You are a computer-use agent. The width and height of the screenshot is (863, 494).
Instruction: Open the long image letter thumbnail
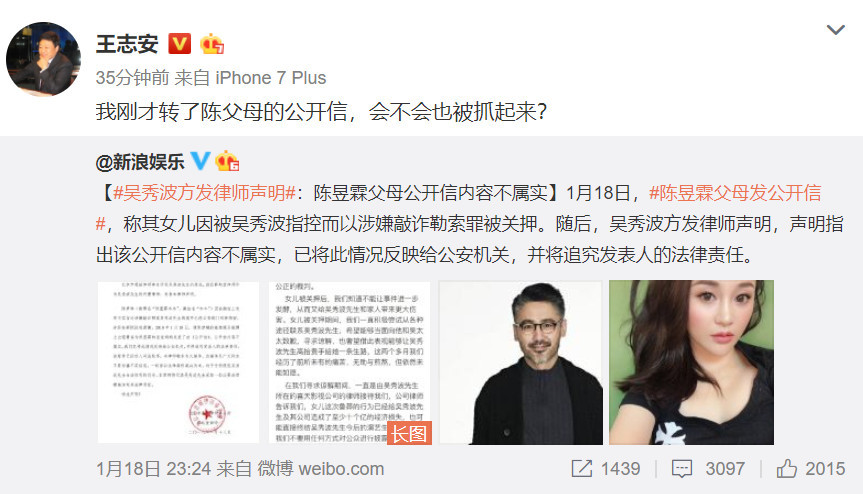coord(349,362)
